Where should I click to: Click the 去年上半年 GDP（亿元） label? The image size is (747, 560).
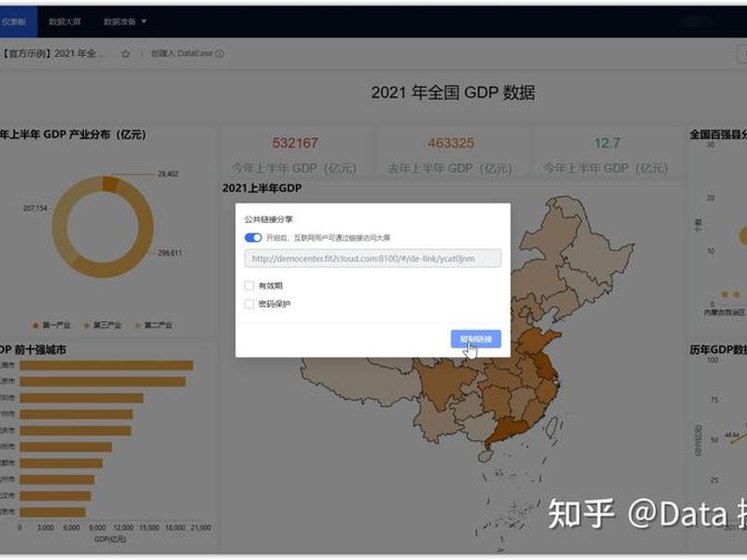pos(450,169)
